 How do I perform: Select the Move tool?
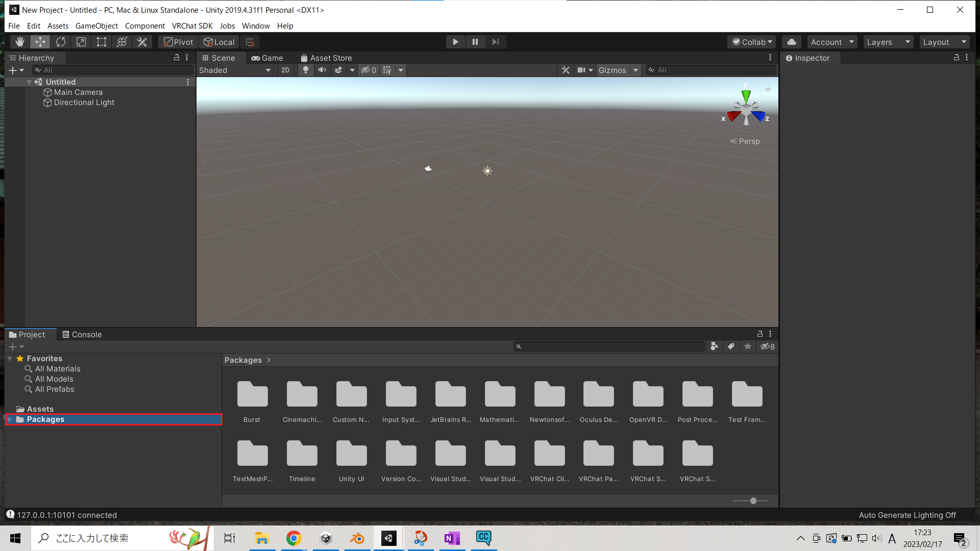[40, 42]
